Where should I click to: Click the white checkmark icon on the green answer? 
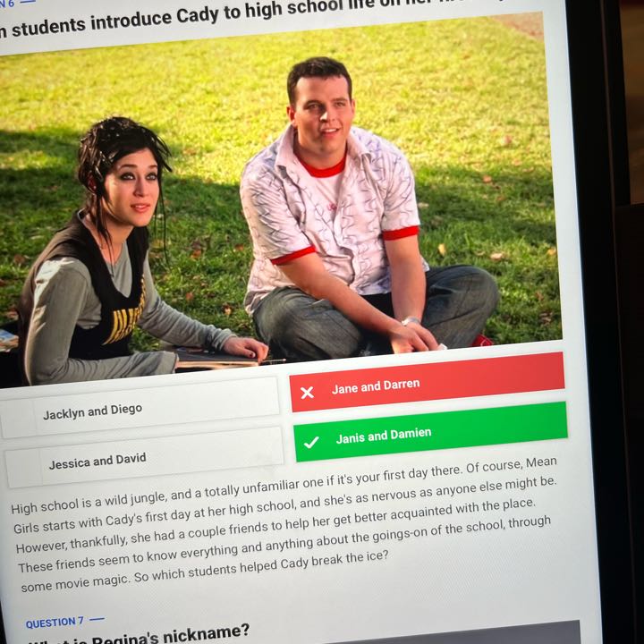pyautogui.click(x=311, y=443)
